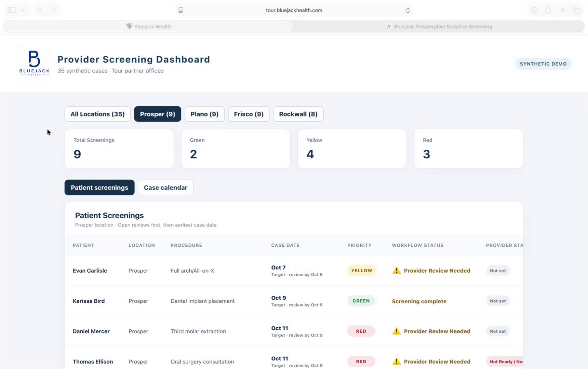Click the Yellow count card
The height and width of the screenshot is (369, 588).
coord(352,149)
